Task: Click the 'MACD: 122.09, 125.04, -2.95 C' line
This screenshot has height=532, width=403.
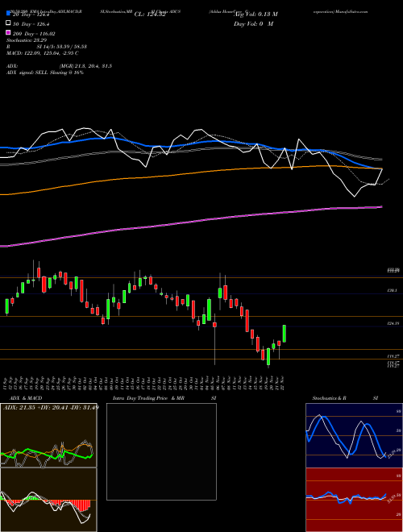Action: [43, 53]
